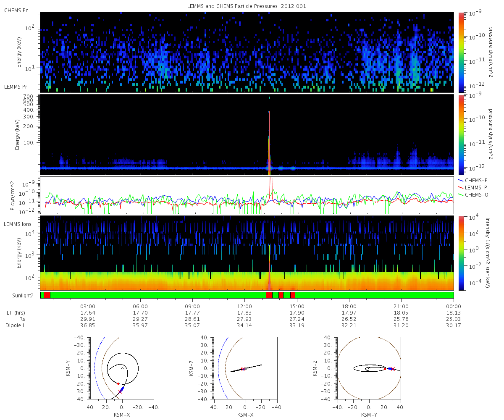Select the Rs value 27.24
Image resolution: width=504 pixels, height=420 pixels.
tap(297, 319)
